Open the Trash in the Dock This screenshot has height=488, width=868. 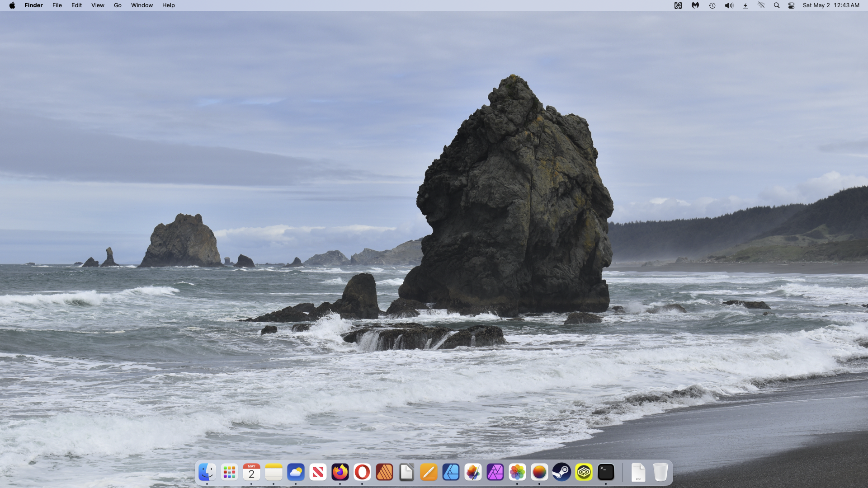point(660,473)
